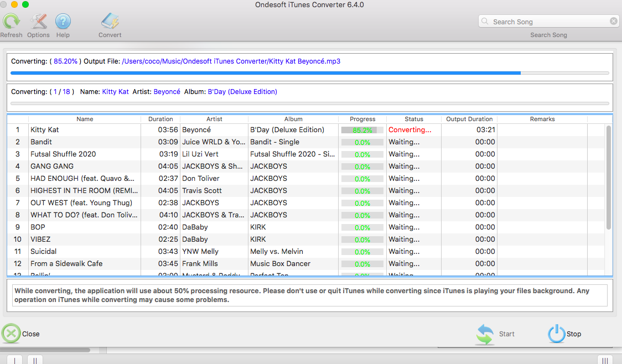This screenshot has width=622, height=364.
Task: Click the Artist column header
Action: click(x=214, y=119)
